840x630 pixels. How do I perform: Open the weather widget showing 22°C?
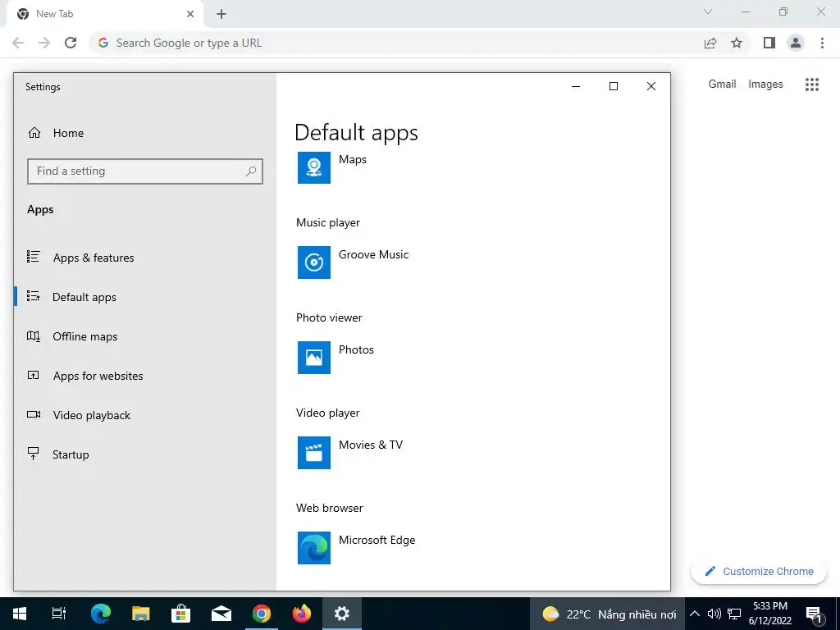click(x=608, y=614)
